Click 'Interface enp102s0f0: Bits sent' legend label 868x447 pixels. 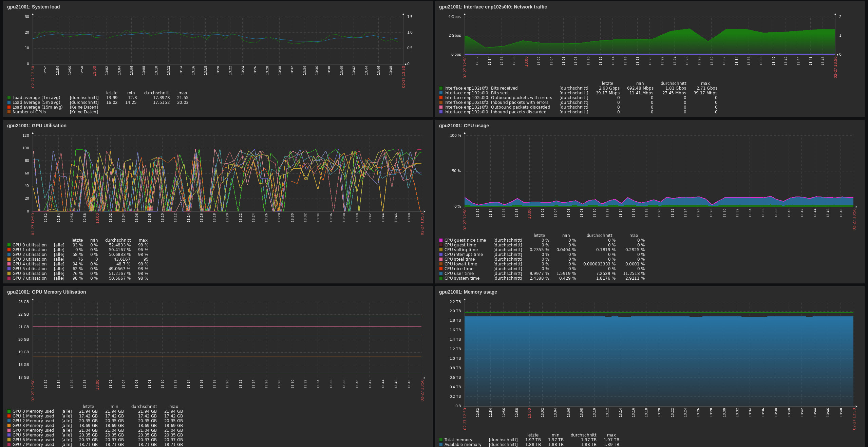click(x=476, y=93)
